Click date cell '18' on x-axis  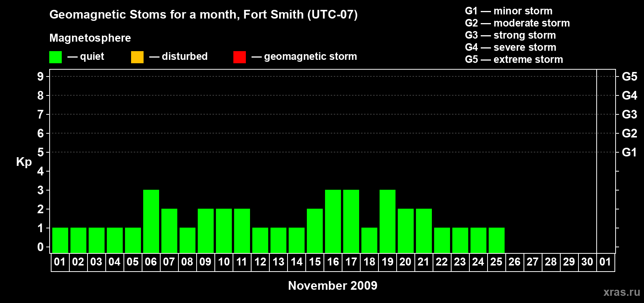click(369, 262)
